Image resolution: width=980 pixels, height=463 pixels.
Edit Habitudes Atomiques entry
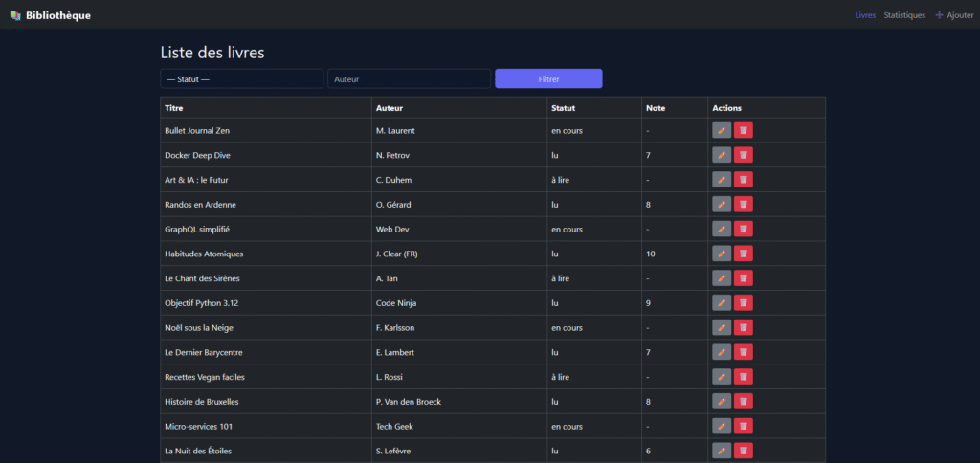(x=722, y=254)
